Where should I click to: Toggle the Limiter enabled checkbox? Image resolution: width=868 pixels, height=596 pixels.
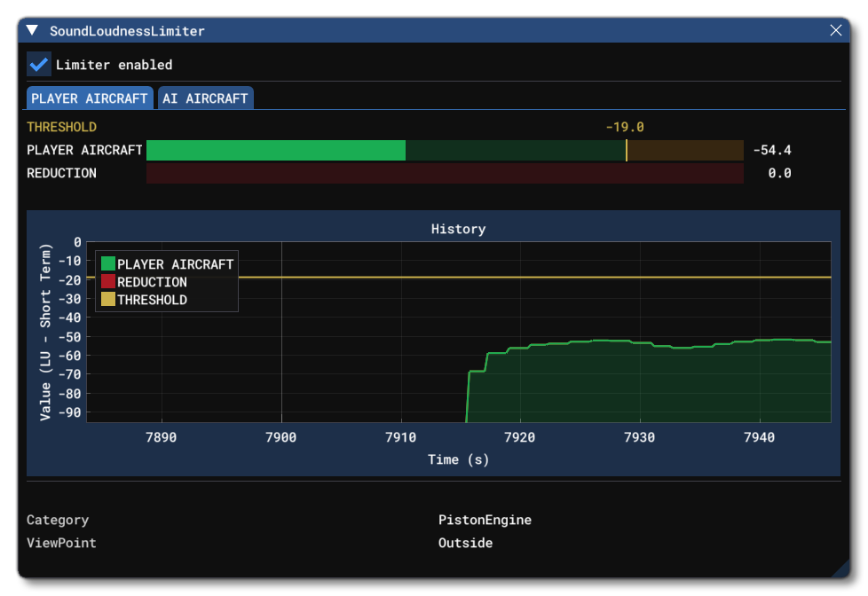click(x=39, y=65)
